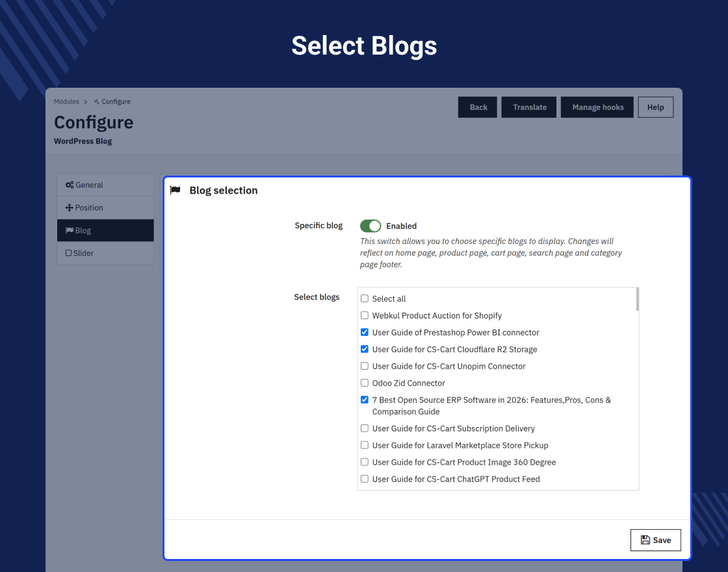Click the WordPress Blog subtitle
This screenshot has height=572, width=728.
[x=83, y=141]
